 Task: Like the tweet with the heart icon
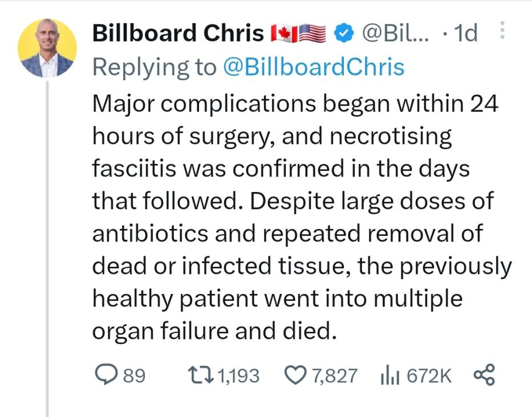click(x=294, y=375)
